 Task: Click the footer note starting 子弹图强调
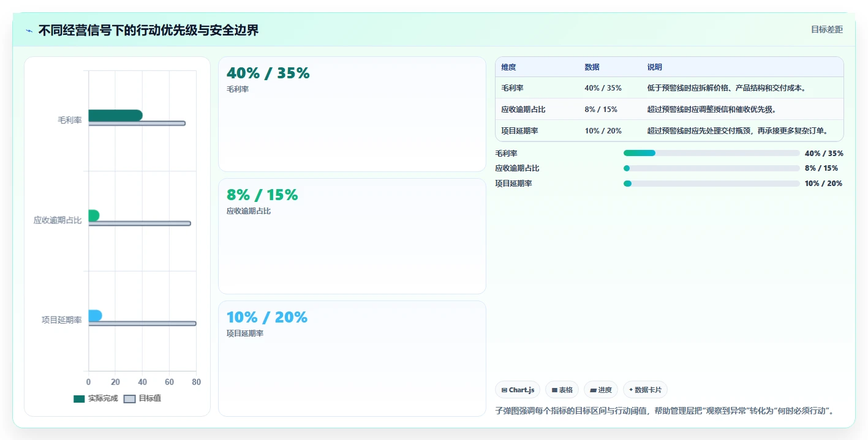coord(664,411)
